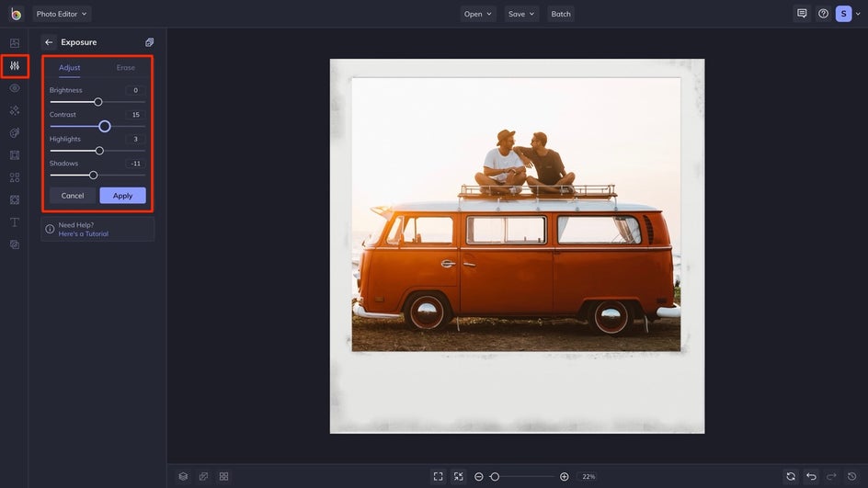Open the Here's a Tutorial link
The image size is (868, 488).
coord(84,234)
